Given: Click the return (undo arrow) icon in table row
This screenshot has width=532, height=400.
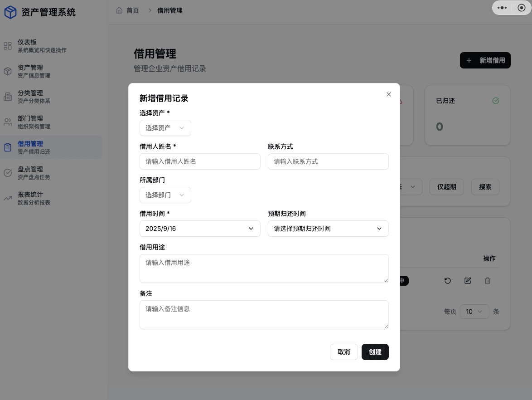Looking at the screenshot, I should tap(448, 281).
